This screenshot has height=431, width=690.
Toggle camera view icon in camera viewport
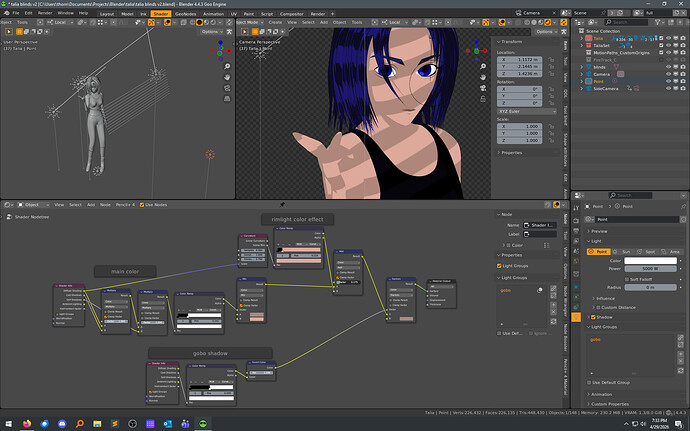[x=483, y=88]
